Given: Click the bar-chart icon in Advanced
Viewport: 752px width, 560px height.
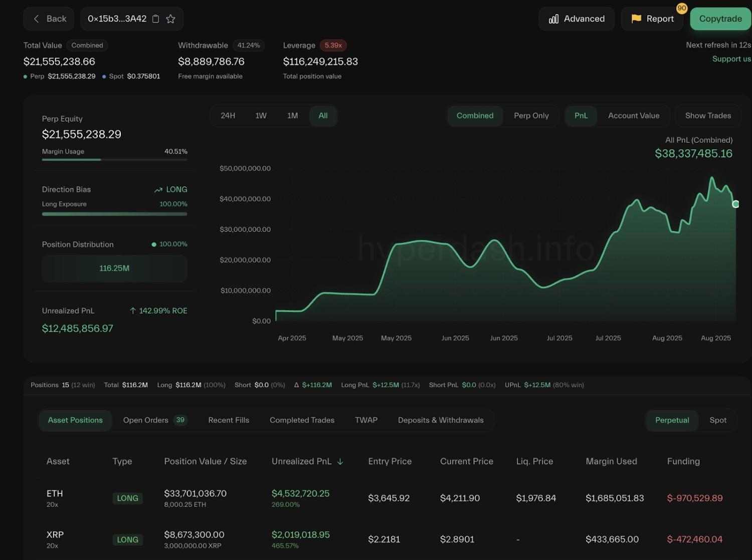Looking at the screenshot, I should [553, 19].
